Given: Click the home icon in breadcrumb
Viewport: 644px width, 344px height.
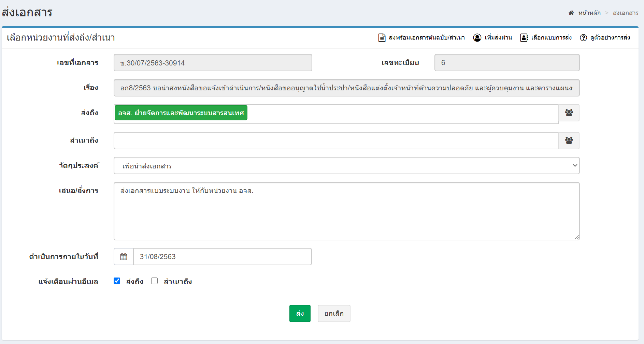Looking at the screenshot, I should pyautogui.click(x=571, y=13).
